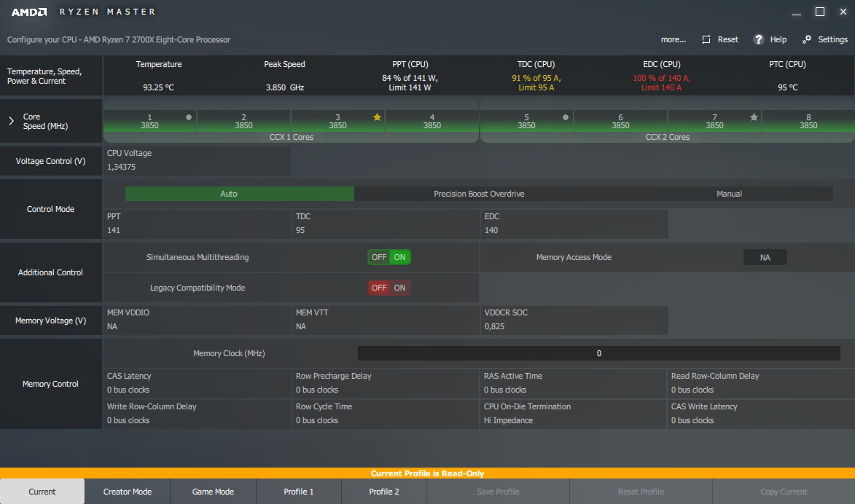This screenshot has width=855, height=504.
Task: Click the MEM VTT field
Action: (x=386, y=320)
